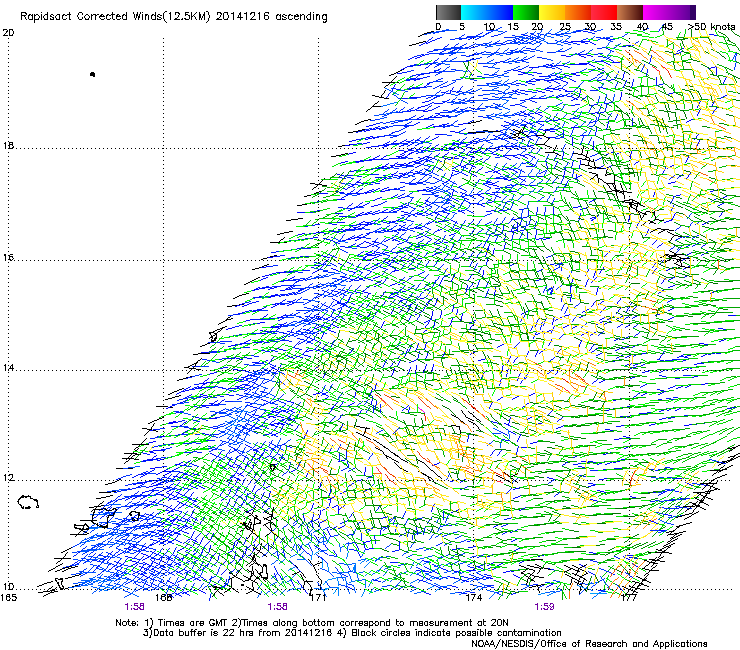Screen dimensions: 740x650
Task: Pick the red 30-35 knots legend swatch
Action: 604,12
